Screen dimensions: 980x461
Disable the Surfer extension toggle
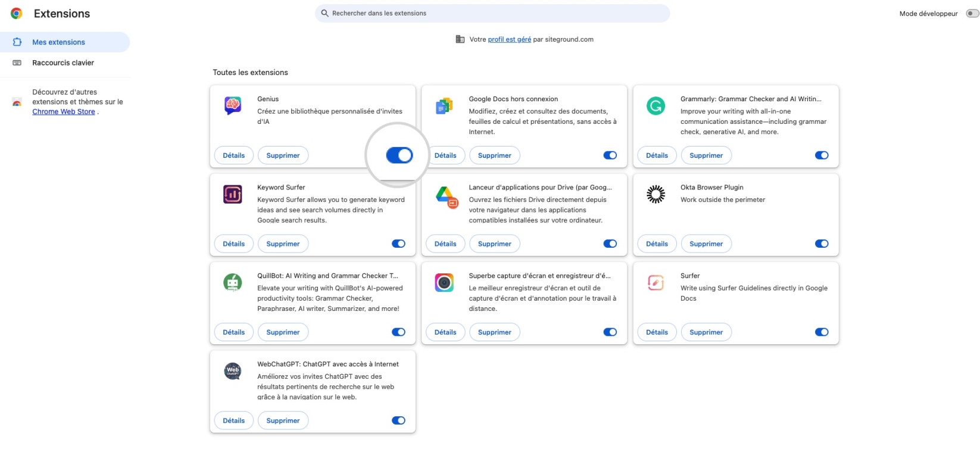coord(822,332)
